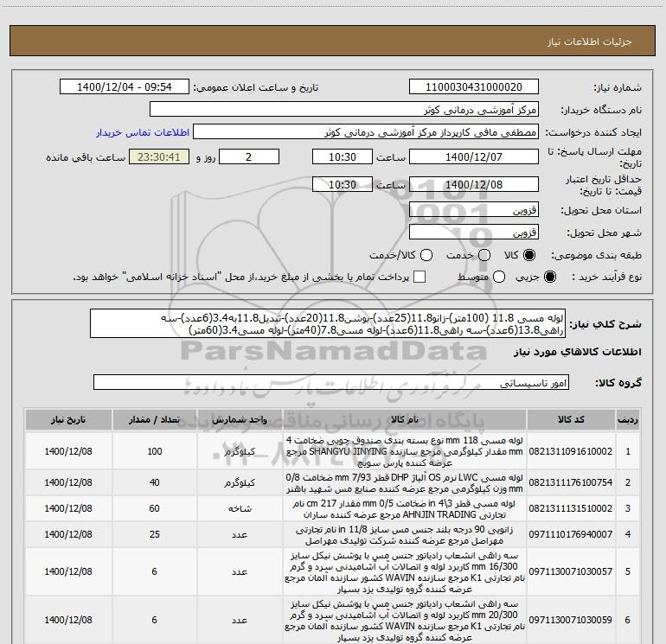Viewport: 666px width, 644px height.
Task: Click the تعداد / مقدار column header
Action: click(x=155, y=420)
